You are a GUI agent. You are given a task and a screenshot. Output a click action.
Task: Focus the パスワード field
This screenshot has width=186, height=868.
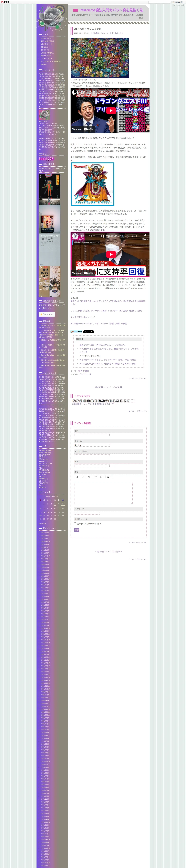[x=87, y=513]
